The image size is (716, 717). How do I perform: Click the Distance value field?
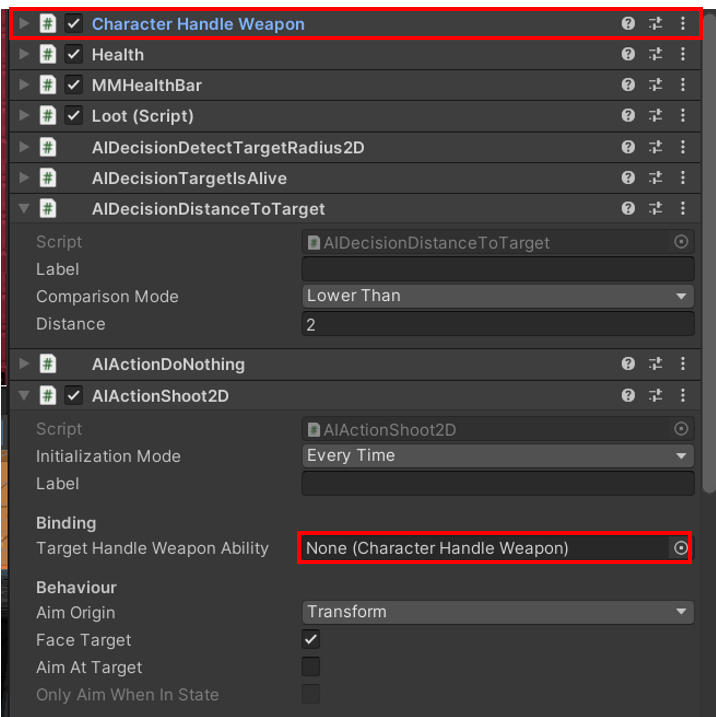point(498,324)
